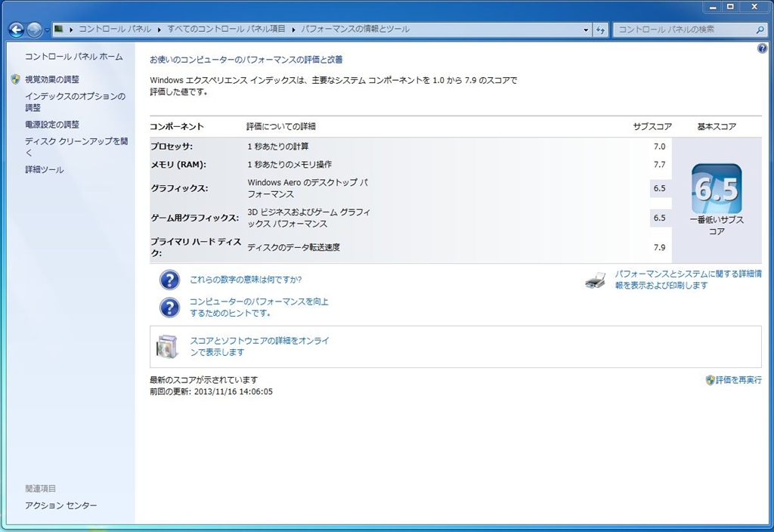Open アクション センター link
Screen dimensions: 774x532
tap(61, 506)
